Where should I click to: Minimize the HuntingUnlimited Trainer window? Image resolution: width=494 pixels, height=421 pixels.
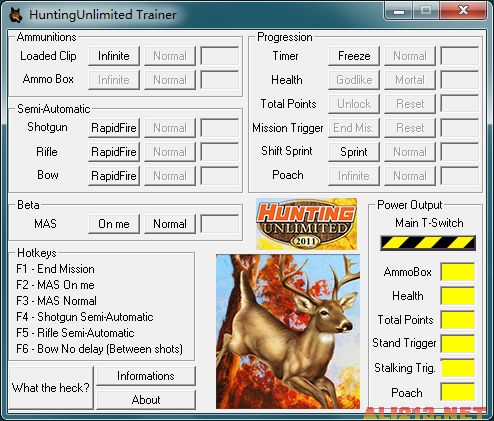point(399,11)
